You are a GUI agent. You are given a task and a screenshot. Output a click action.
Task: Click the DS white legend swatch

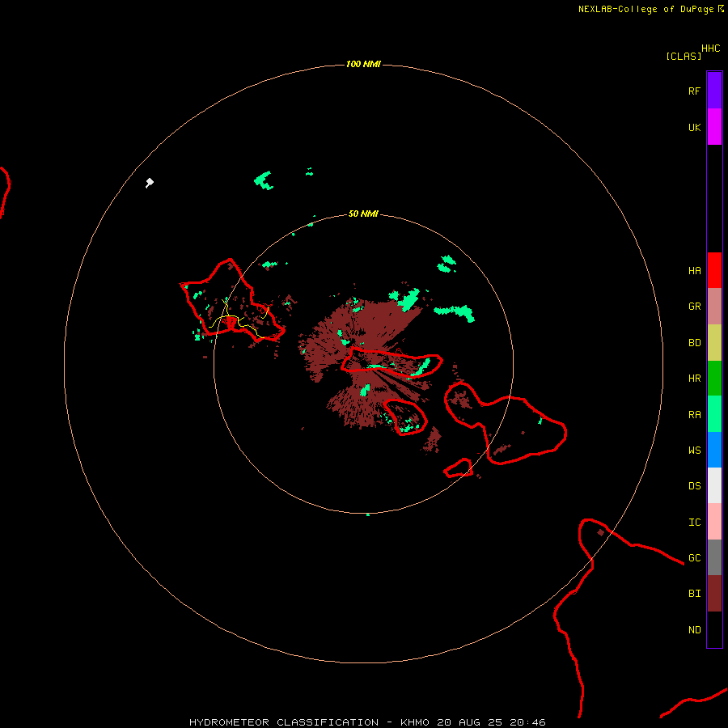point(714,485)
